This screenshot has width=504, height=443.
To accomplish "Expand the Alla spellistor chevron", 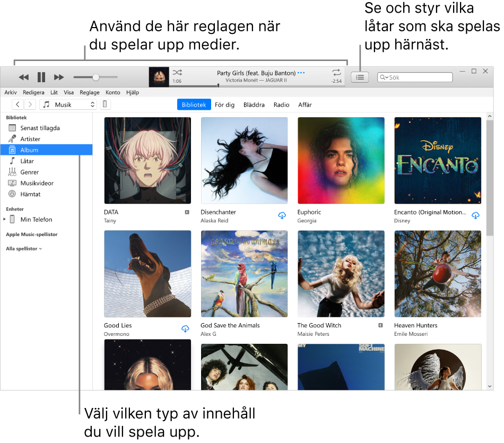I will pos(40,249).
